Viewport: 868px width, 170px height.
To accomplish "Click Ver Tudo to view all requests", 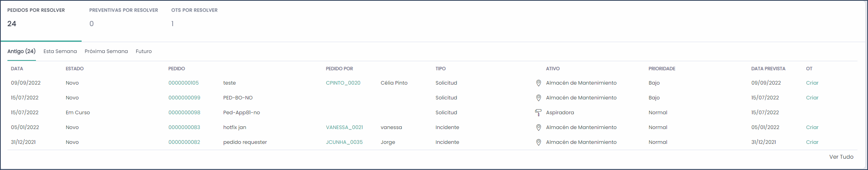I will pyautogui.click(x=841, y=157).
